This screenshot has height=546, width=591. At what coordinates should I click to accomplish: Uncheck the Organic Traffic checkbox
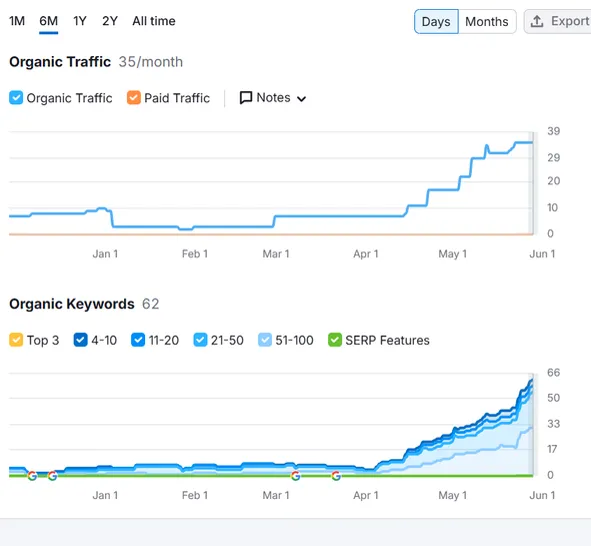[x=16, y=98]
